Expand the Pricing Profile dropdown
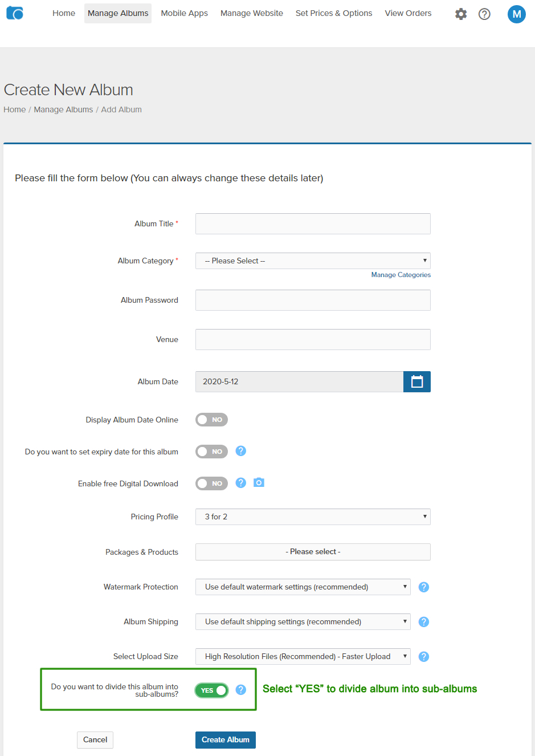This screenshot has width=535, height=756. click(313, 517)
